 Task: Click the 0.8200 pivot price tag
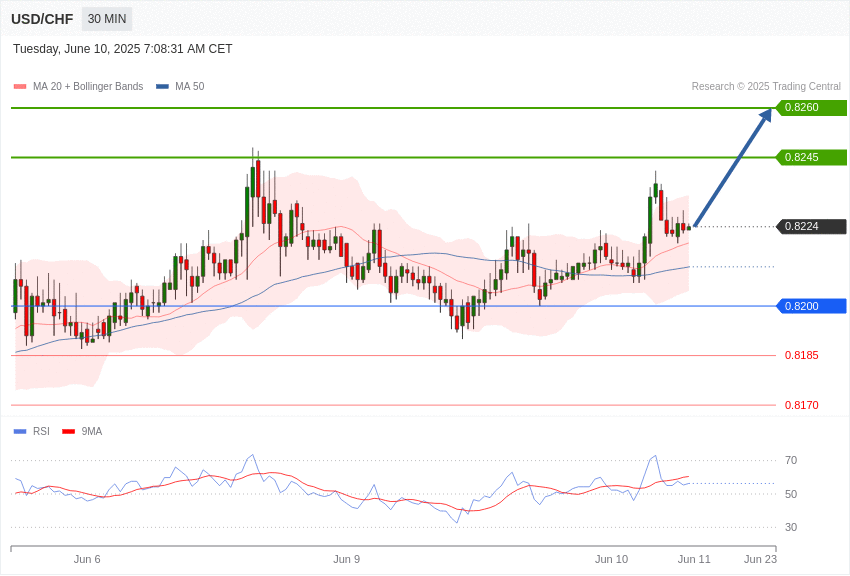(x=812, y=306)
